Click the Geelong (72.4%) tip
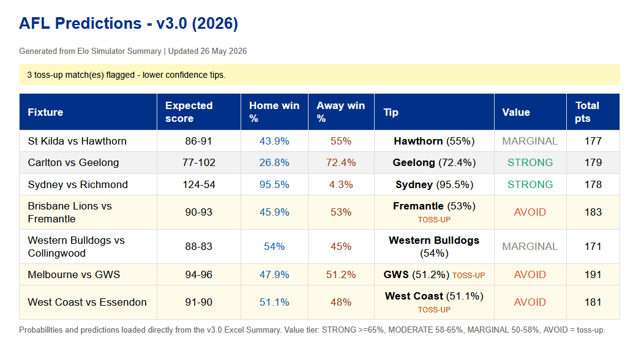Viewport: 644px width, 351px height. coord(434,163)
